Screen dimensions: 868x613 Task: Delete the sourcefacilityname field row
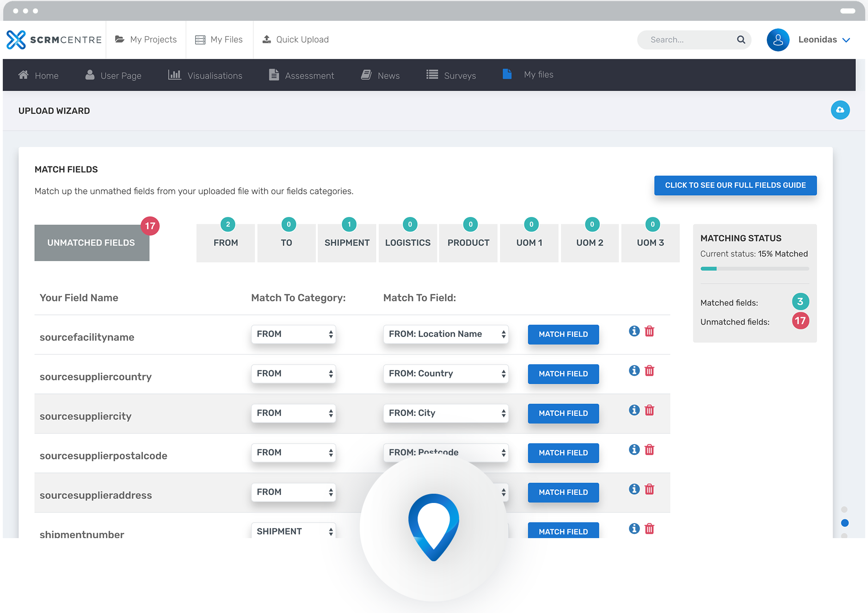(649, 331)
